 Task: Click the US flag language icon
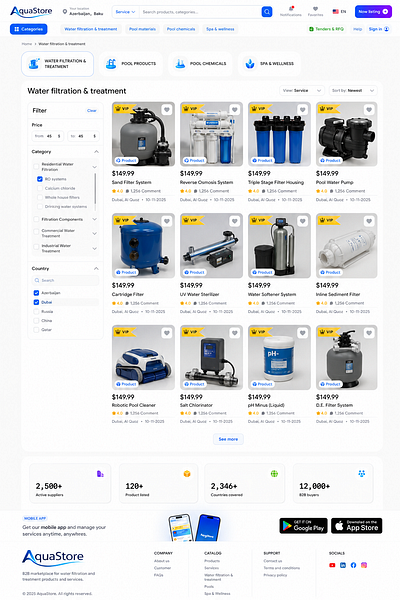pos(335,12)
